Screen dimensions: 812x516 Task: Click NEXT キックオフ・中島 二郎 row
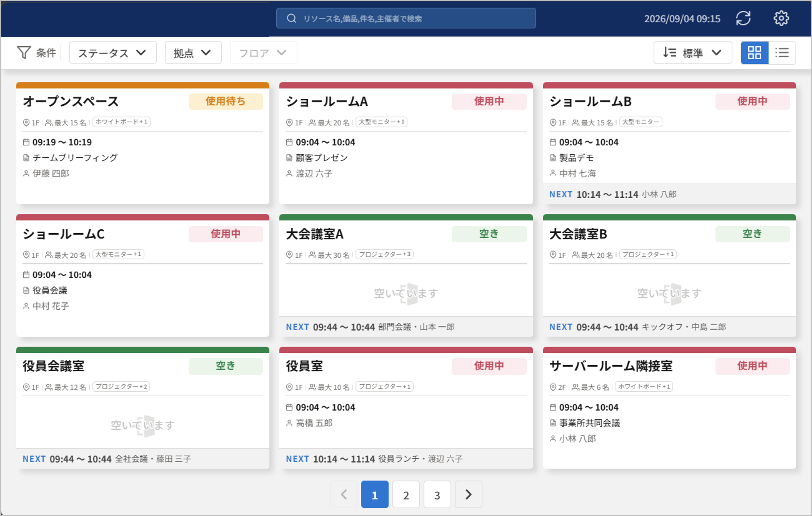[669, 327]
